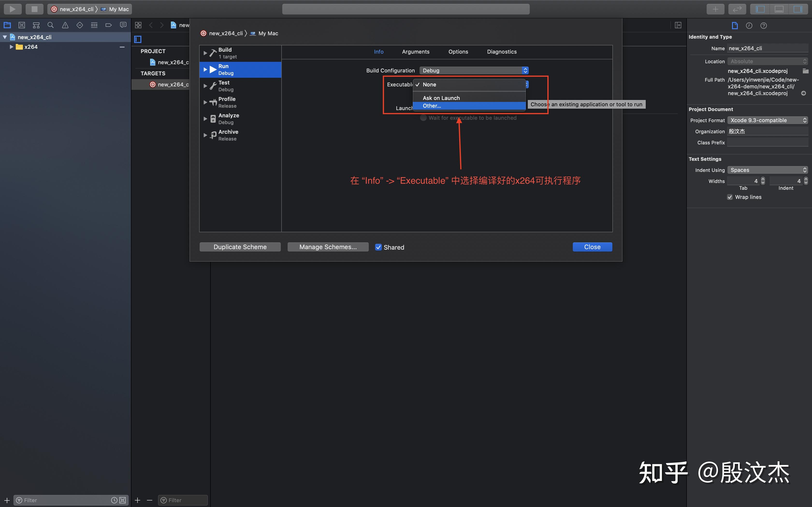Image resolution: width=812 pixels, height=507 pixels.
Task: Switch to the Arguments tab
Action: 415,52
